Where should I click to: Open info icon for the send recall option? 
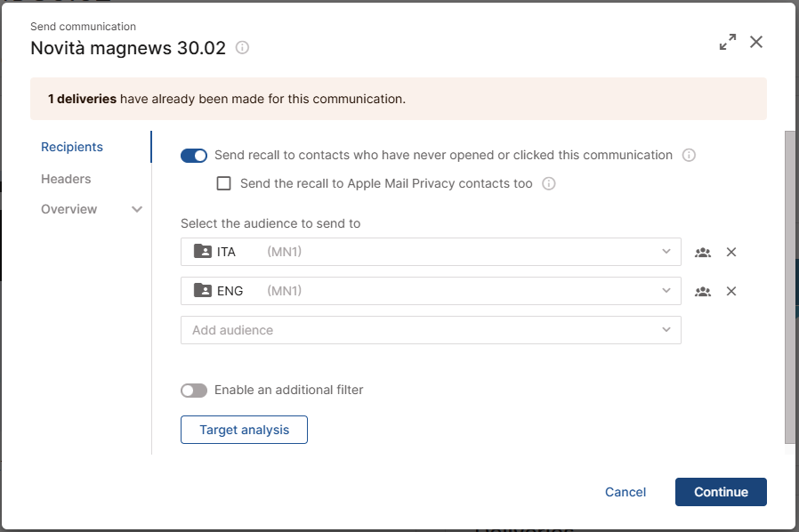click(689, 155)
